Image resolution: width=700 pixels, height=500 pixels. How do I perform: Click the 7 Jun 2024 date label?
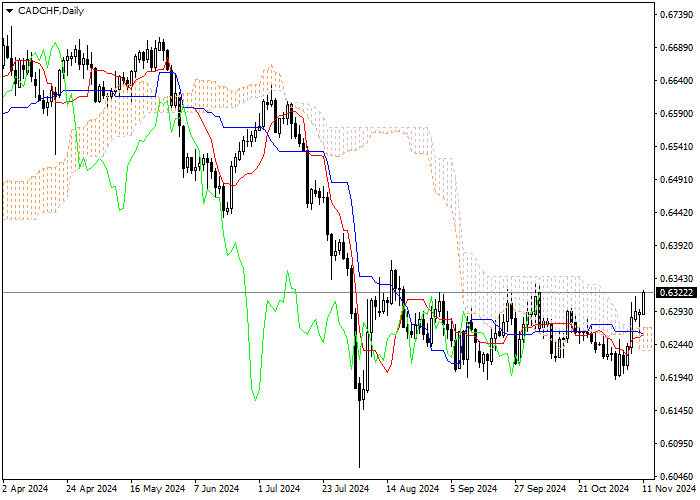point(217,489)
